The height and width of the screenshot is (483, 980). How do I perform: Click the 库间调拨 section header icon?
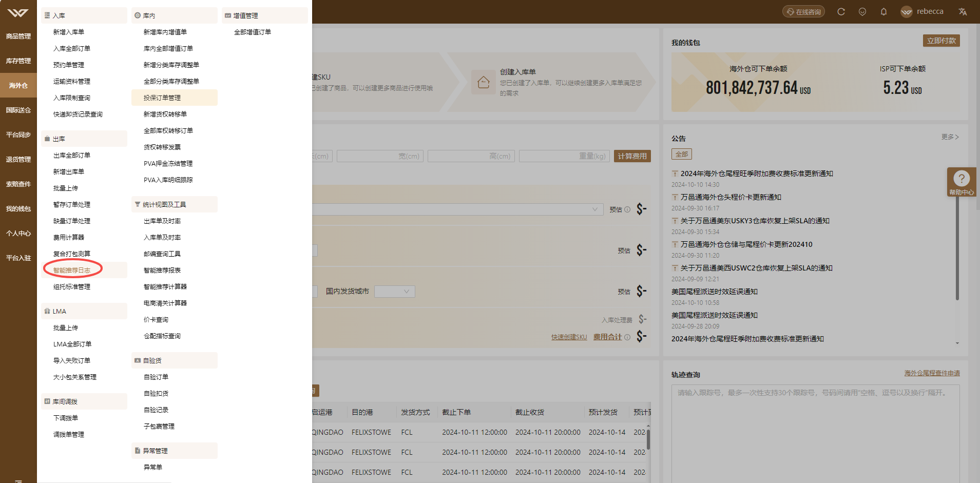click(x=47, y=401)
